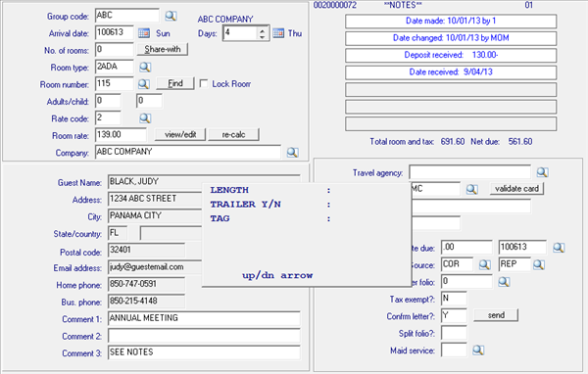Focus the Split folio? field
Viewport: 588px width, 374px height.
[x=454, y=333]
